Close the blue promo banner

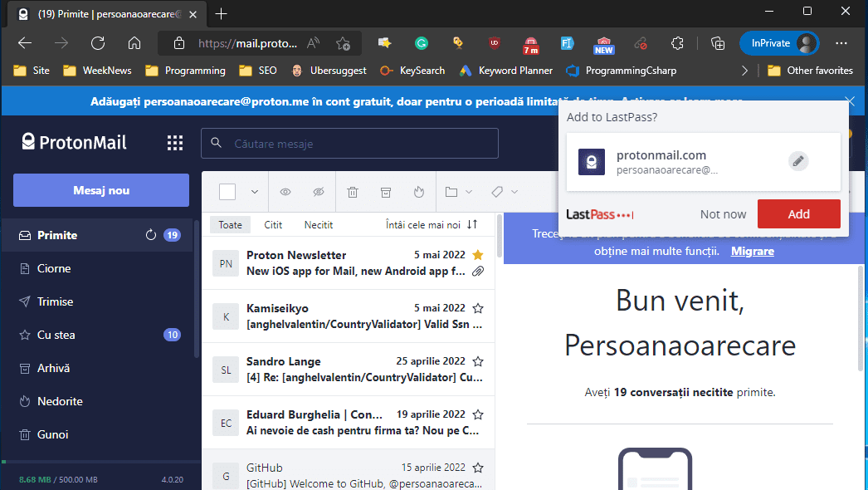click(x=850, y=100)
